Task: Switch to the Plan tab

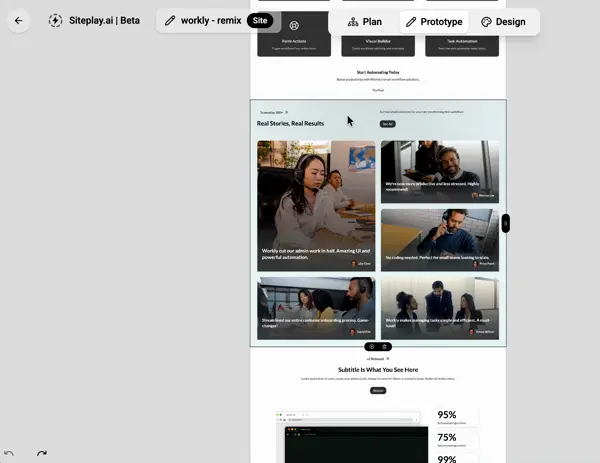Action: tap(364, 22)
